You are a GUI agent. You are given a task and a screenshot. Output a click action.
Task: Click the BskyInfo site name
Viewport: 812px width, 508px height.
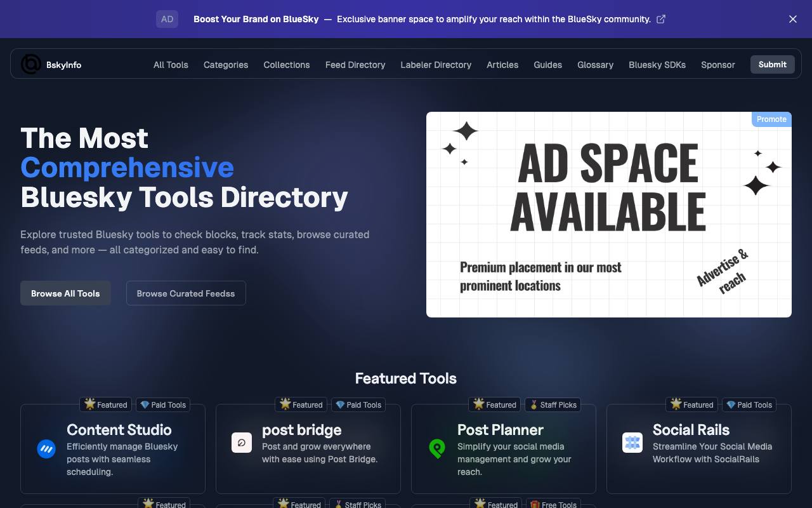[x=63, y=65]
